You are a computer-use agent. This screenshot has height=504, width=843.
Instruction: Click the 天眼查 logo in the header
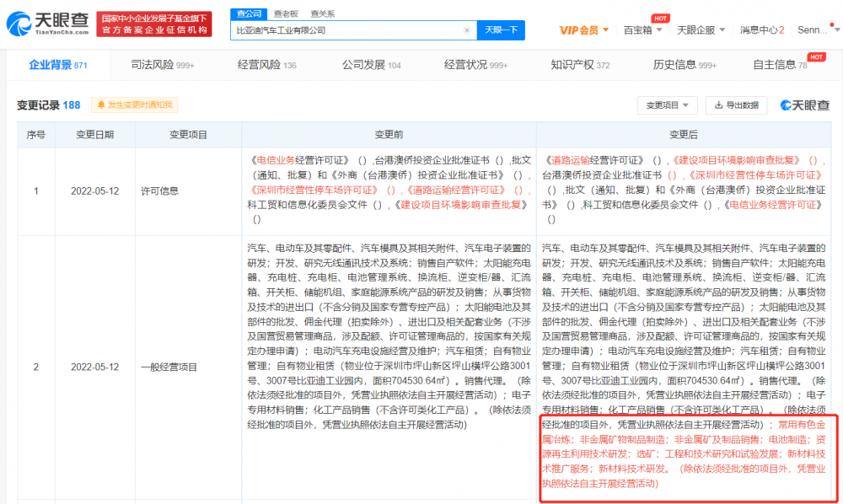47,24
